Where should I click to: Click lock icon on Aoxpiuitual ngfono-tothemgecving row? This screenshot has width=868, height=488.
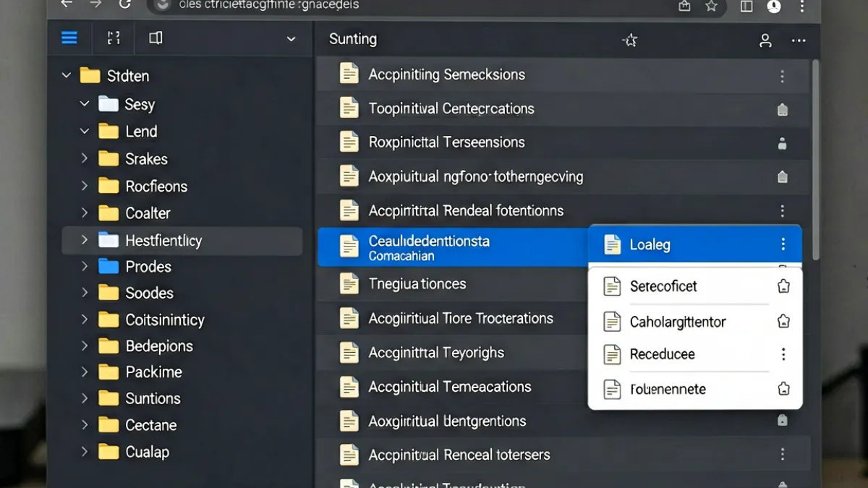coord(782,177)
